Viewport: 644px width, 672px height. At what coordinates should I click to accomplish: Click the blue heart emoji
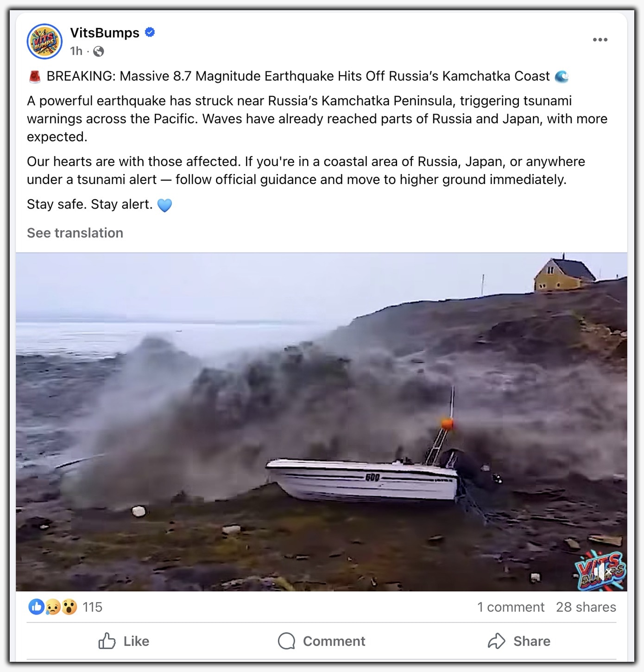164,205
